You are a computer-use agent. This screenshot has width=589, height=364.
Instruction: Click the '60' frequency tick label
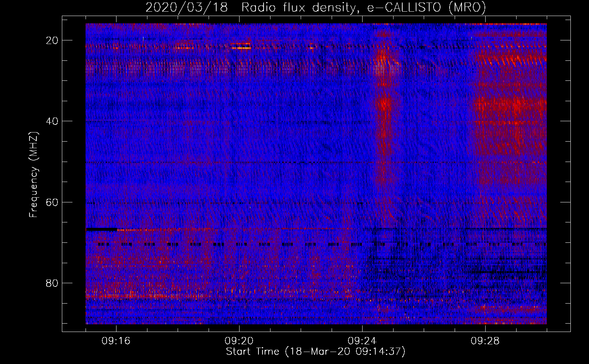click(52, 202)
